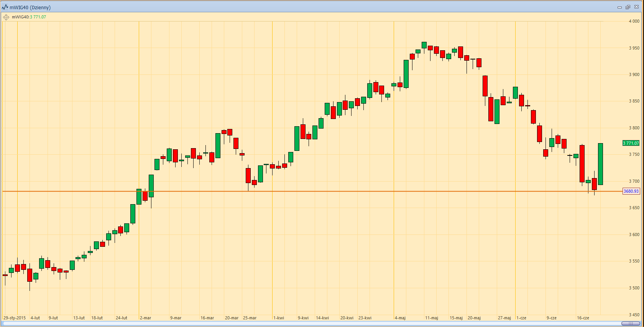Click the '4 000' price axis label
The image size is (644, 327).
click(x=634, y=21)
